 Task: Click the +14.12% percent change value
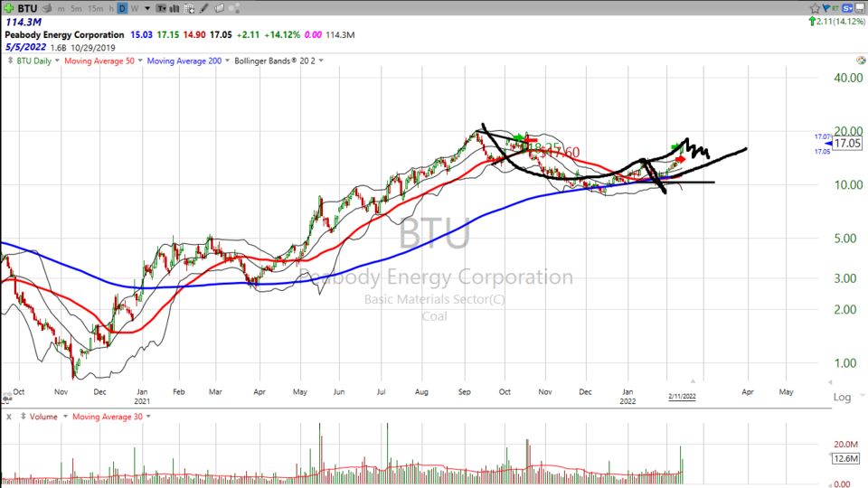[x=282, y=35]
